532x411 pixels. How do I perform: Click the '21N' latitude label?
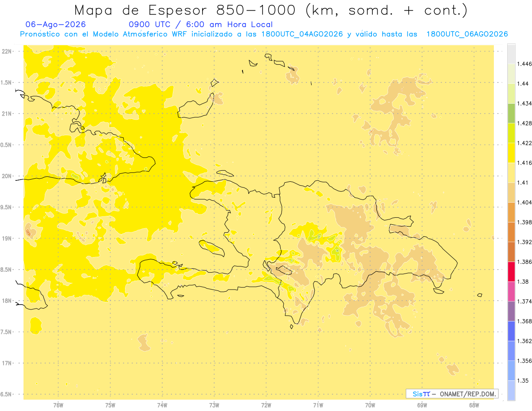click(8, 114)
